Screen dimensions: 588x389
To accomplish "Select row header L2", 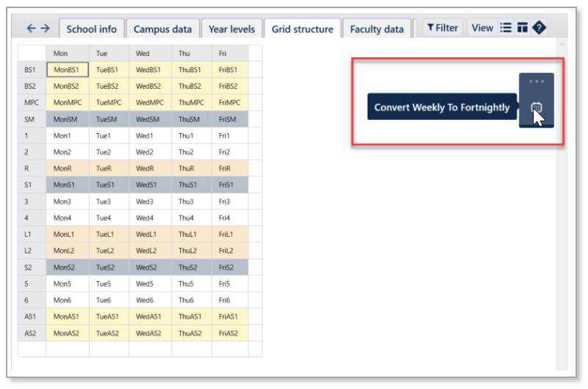I will tap(32, 251).
